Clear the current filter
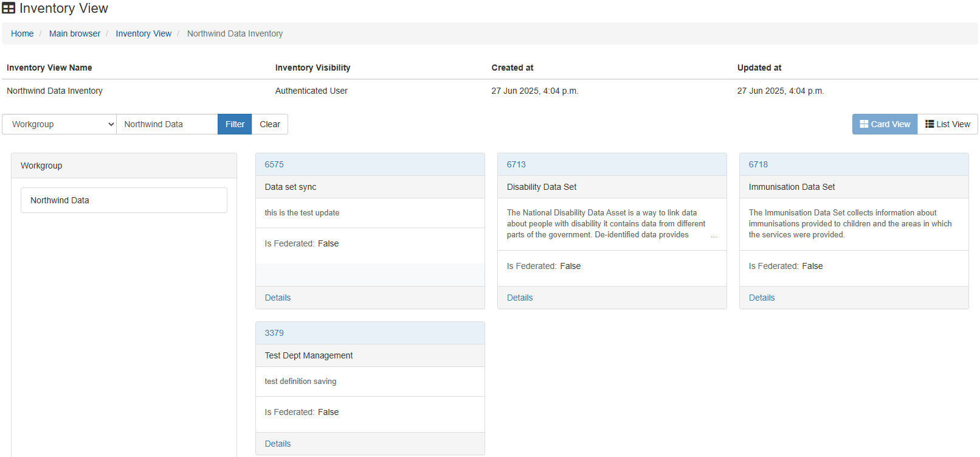The image size is (980, 457). pos(269,124)
